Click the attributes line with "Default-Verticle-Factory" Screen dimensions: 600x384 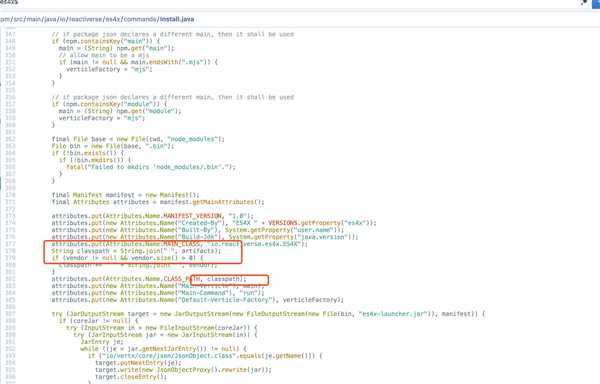198,299
